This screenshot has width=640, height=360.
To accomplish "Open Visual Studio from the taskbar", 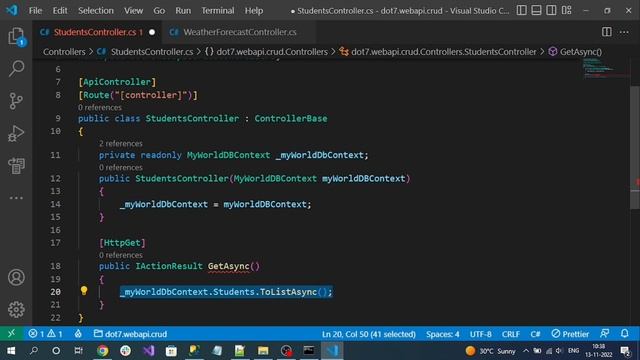I will [149, 351].
